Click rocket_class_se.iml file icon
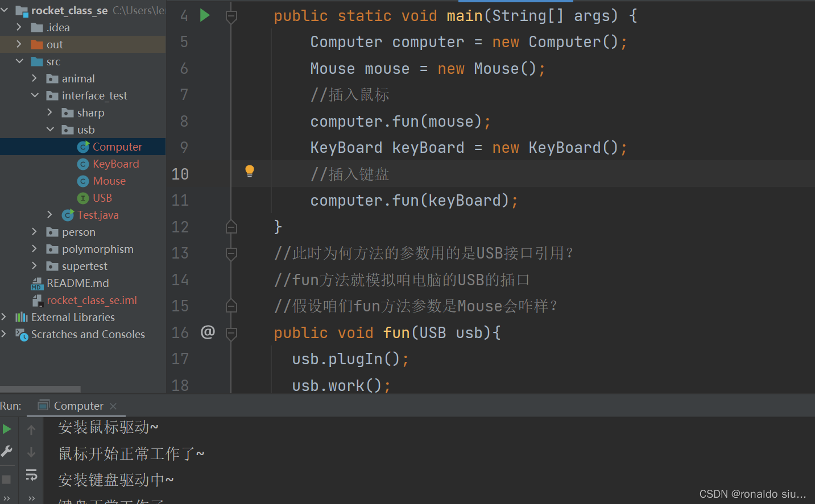The height and width of the screenshot is (504, 815). pos(37,301)
